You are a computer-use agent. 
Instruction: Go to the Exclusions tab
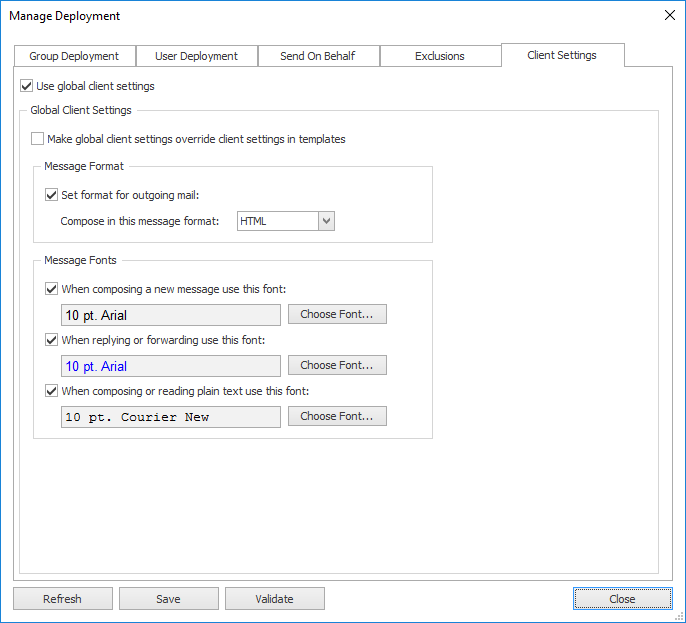pos(440,56)
